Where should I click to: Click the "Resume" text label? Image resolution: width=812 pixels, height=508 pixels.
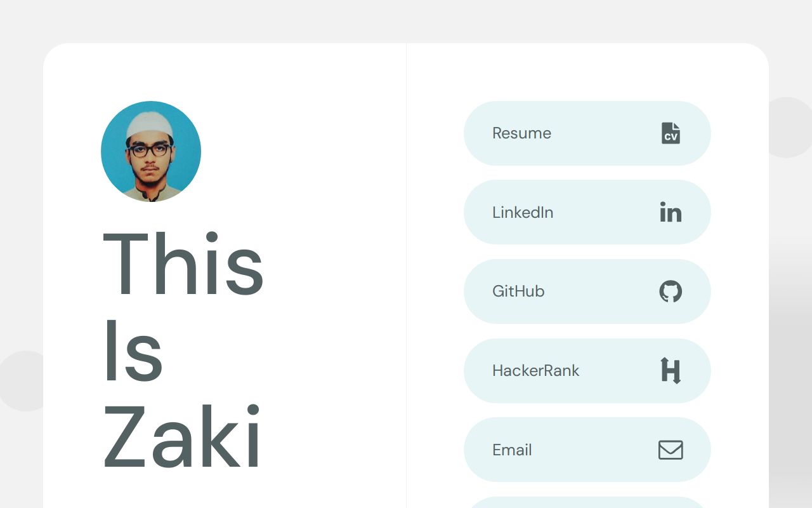tap(521, 133)
